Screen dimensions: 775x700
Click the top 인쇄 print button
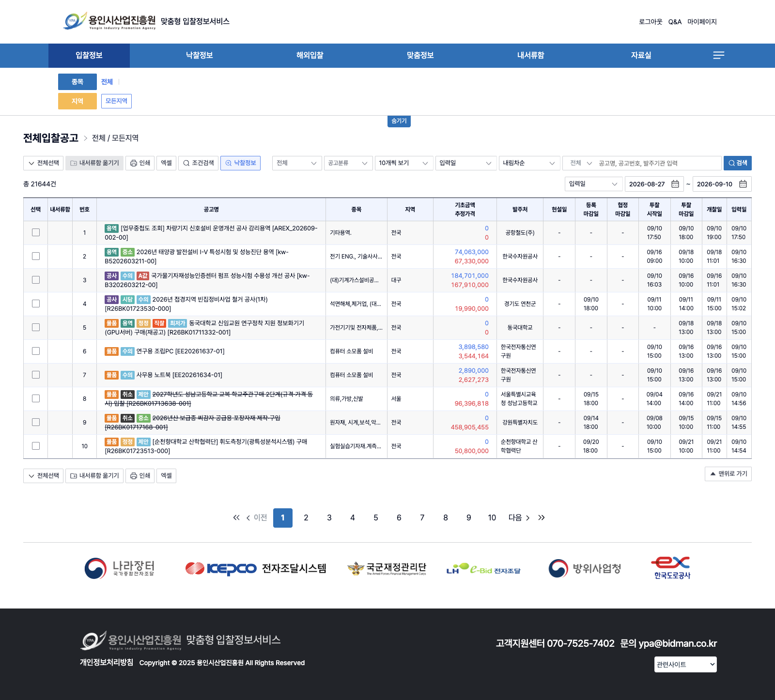[140, 163]
